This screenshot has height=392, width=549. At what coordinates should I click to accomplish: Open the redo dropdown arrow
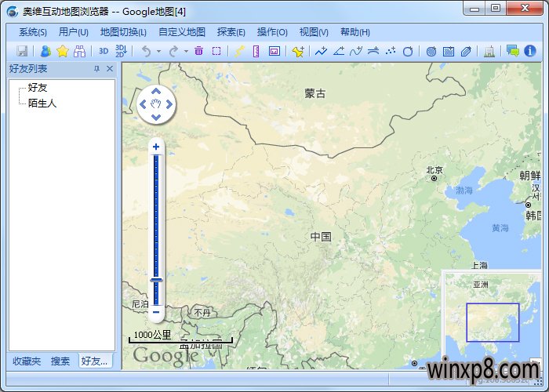coord(186,51)
